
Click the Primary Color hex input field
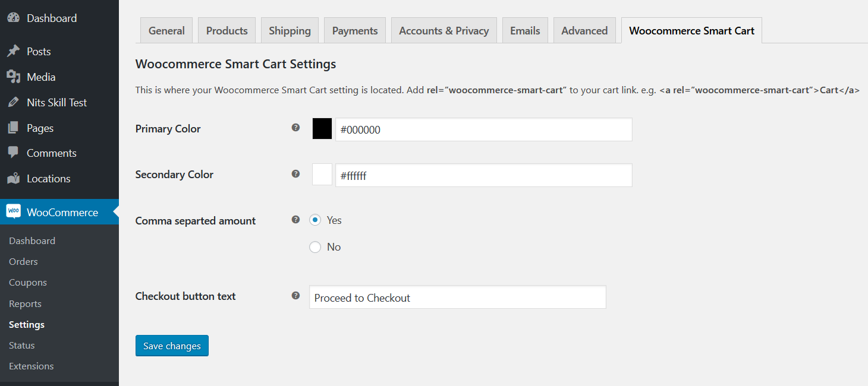484,129
